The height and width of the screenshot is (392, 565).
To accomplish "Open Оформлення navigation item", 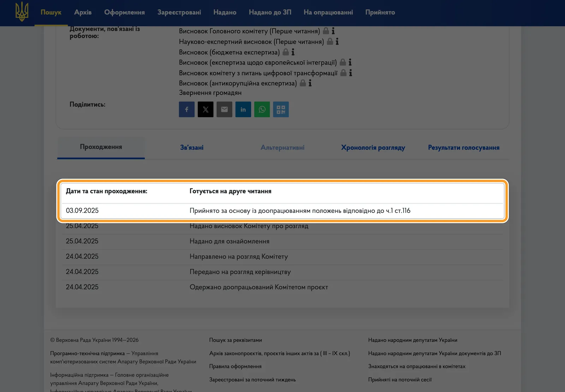I will 124,12.
